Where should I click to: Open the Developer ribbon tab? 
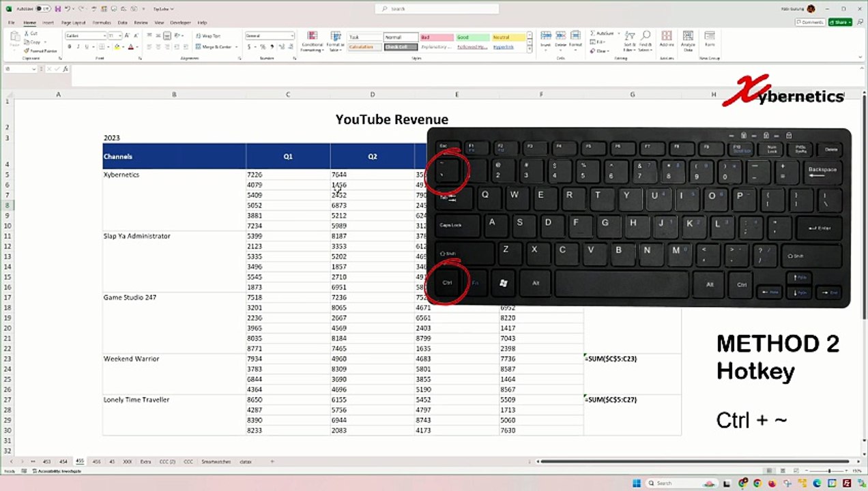point(180,23)
